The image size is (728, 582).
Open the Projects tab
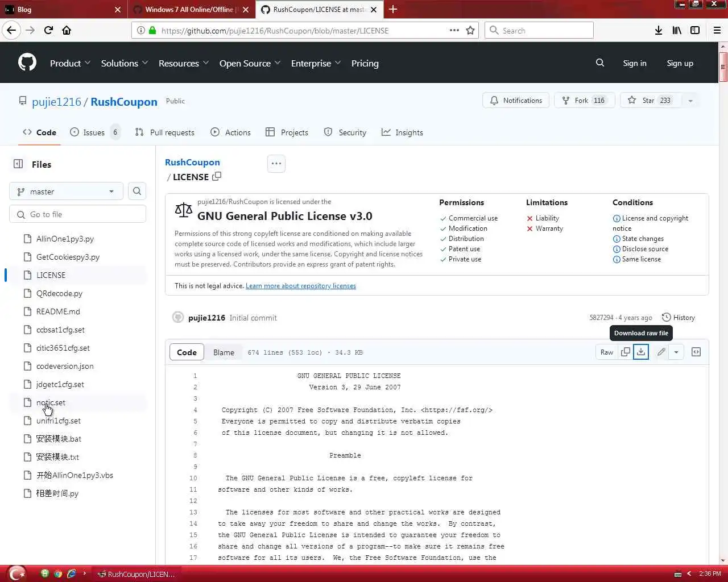click(287, 132)
